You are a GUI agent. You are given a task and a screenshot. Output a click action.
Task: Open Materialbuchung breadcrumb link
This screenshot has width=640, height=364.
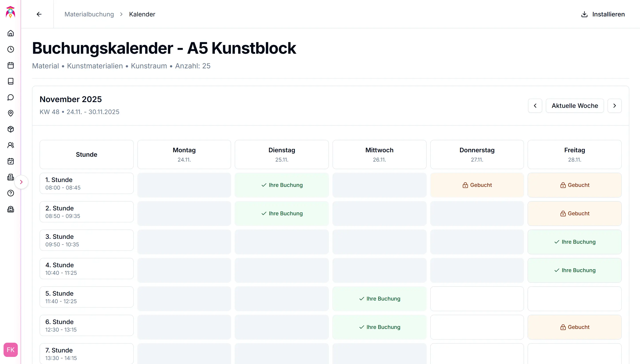click(89, 14)
